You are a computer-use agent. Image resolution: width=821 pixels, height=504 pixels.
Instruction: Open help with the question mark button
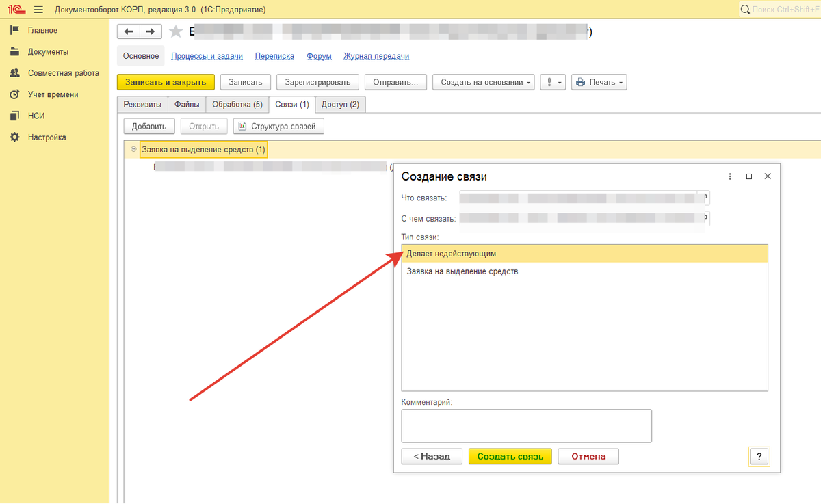click(x=759, y=457)
